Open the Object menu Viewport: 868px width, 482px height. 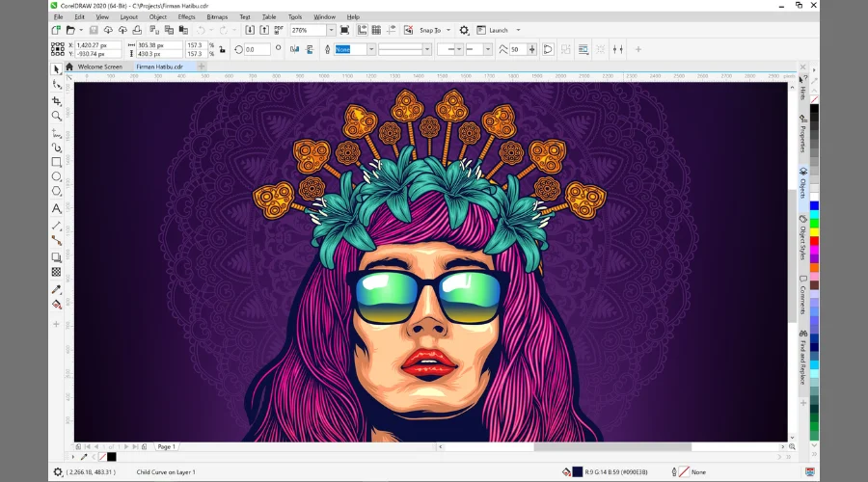[158, 16]
